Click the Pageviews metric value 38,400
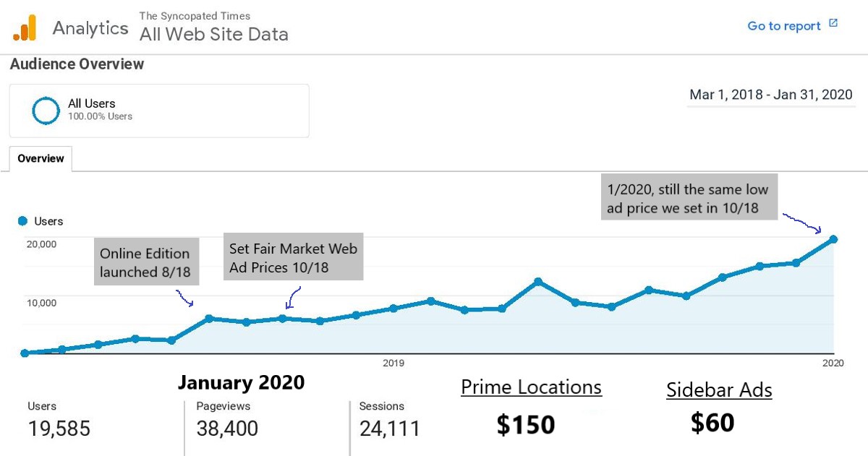This screenshot has height=456, width=868. point(227,429)
